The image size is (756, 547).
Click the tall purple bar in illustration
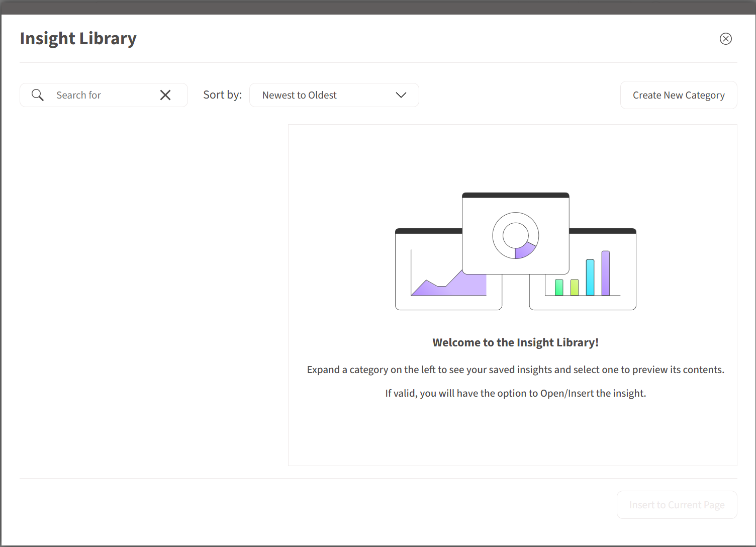(x=606, y=273)
